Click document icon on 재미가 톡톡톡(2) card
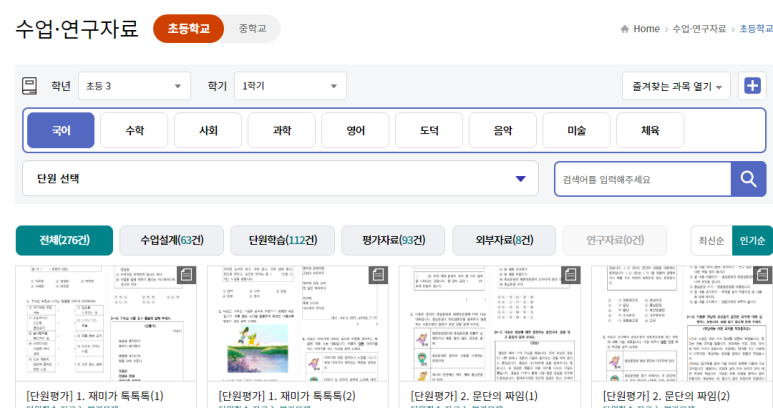The image size is (773, 408). click(x=378, y=274)
